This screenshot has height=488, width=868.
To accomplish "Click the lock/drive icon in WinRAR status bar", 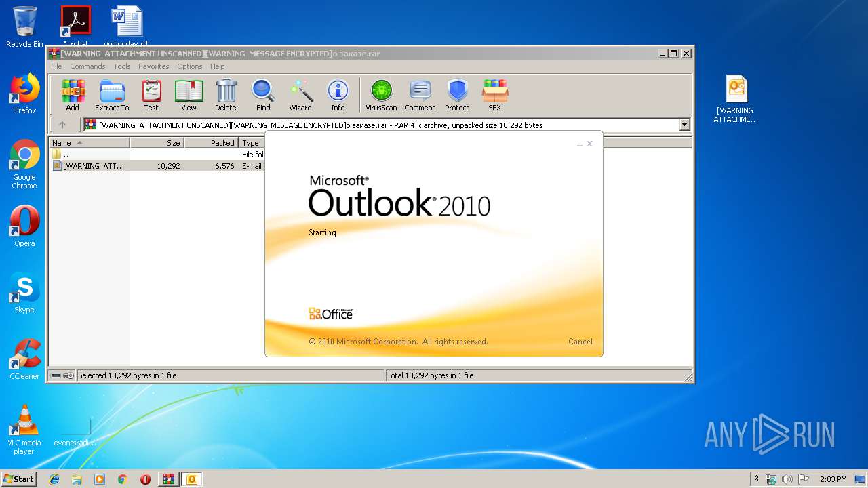I will [x=63, y=375].
